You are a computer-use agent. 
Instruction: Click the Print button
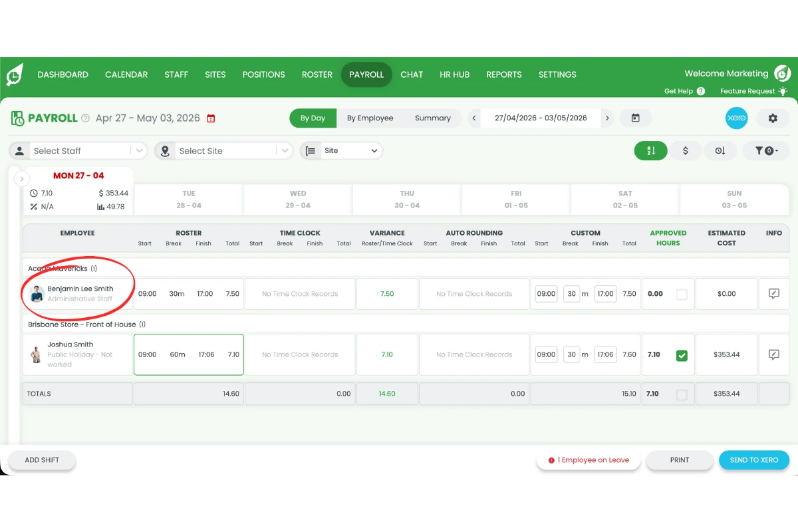coord(680,460)
